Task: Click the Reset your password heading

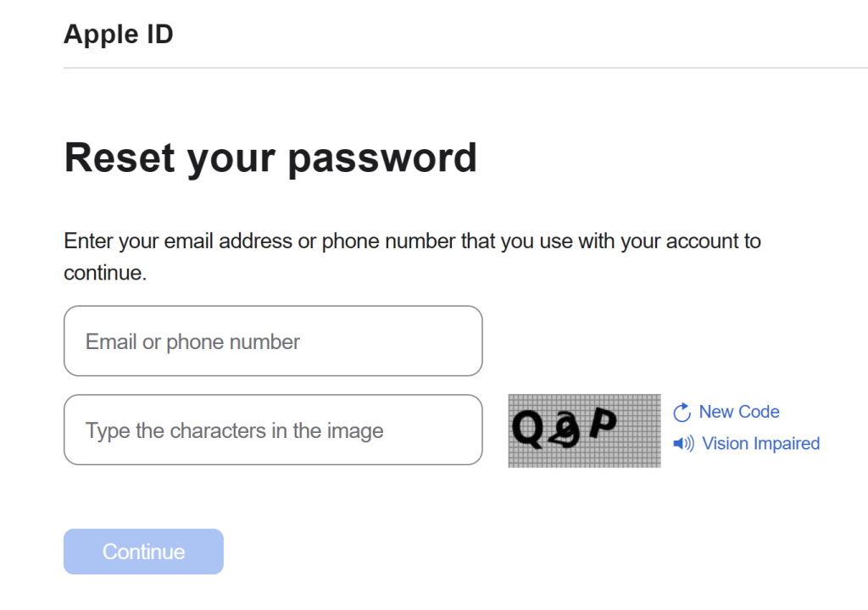Action: click(x=270, y=158)
